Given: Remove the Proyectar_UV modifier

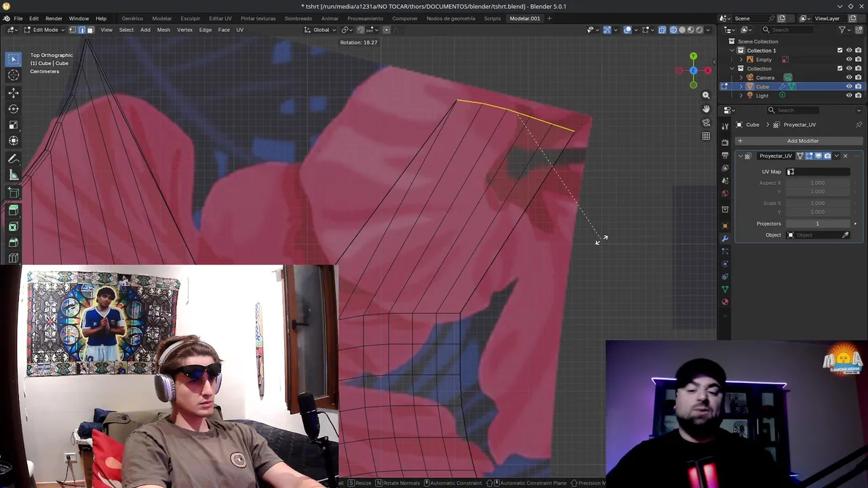Looking at the screenshot, I should click(x=845, y=156).
